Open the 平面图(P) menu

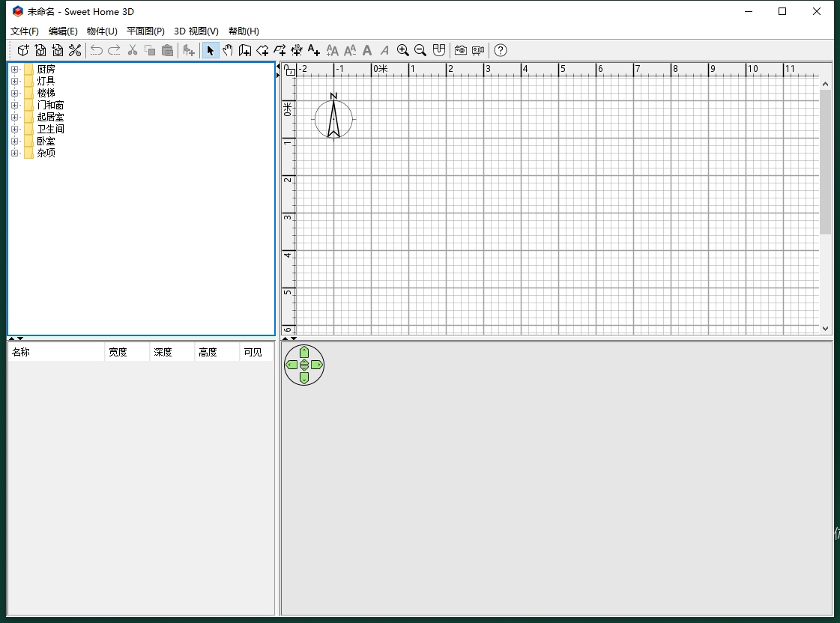pos(145,31)
